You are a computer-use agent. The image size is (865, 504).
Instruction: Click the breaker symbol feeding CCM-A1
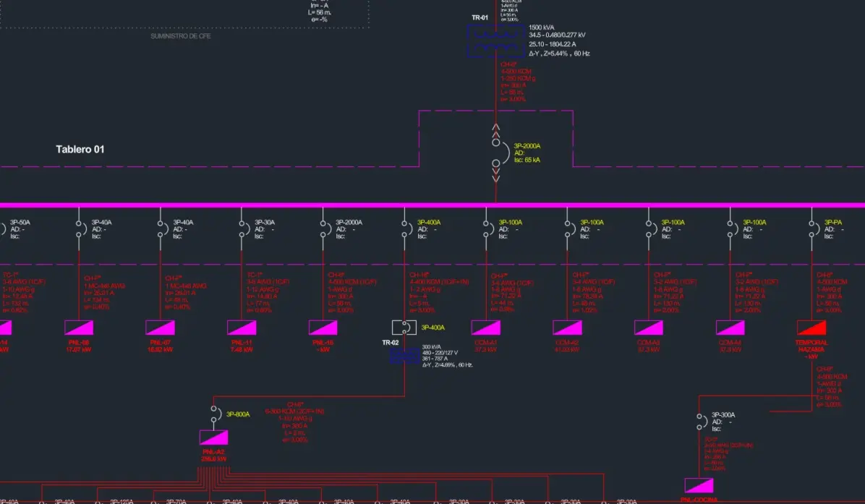click(x=487, y=229)
